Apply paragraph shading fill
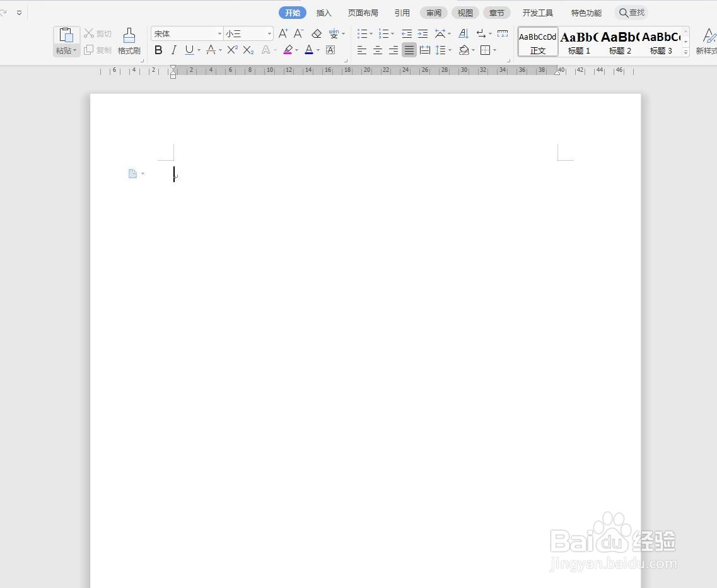This screenshot has width=717, height=588. point(464,50)
